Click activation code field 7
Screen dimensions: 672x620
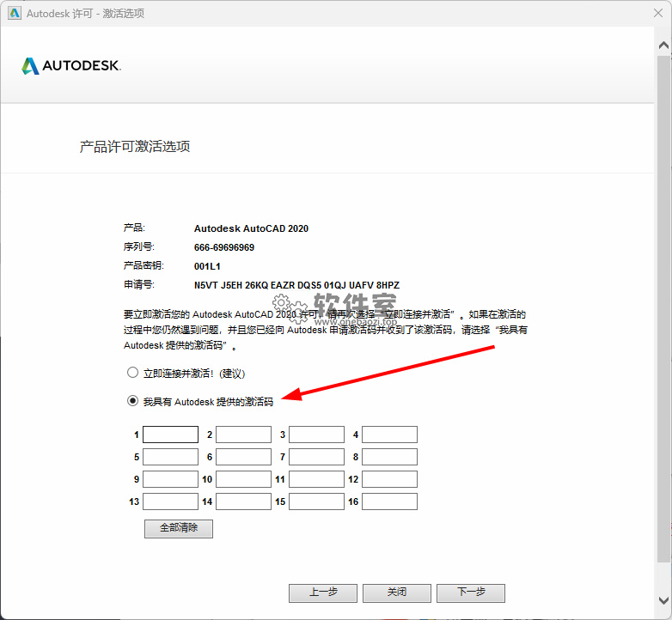click(317, 457)
